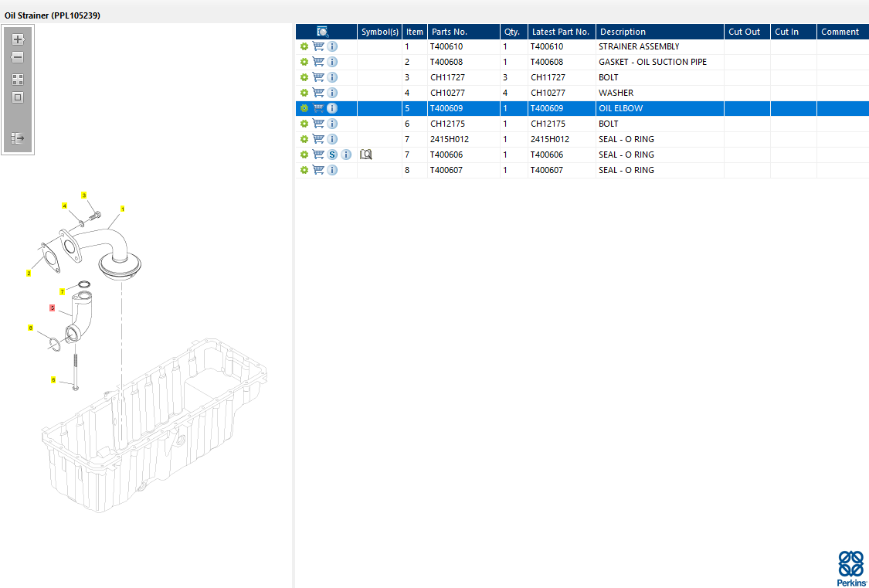
Task: Show info for SEAL T400607
Action: click(332, 170)
